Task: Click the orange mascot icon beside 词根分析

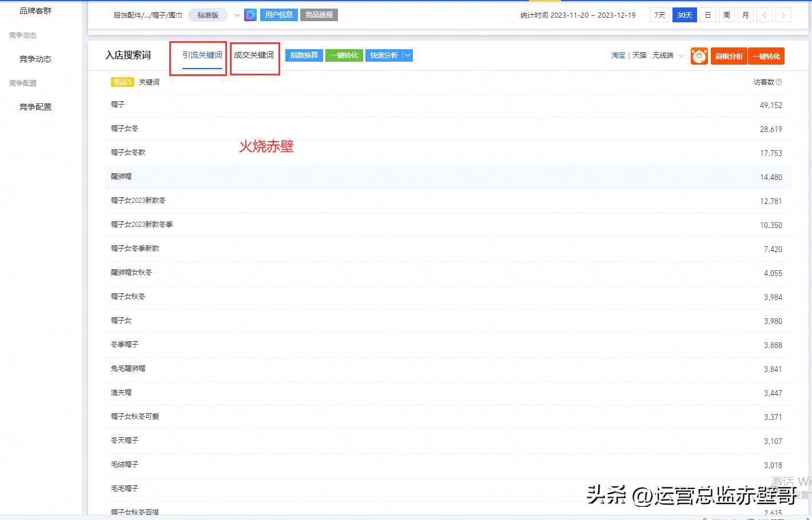Action: tap(699, 56)
